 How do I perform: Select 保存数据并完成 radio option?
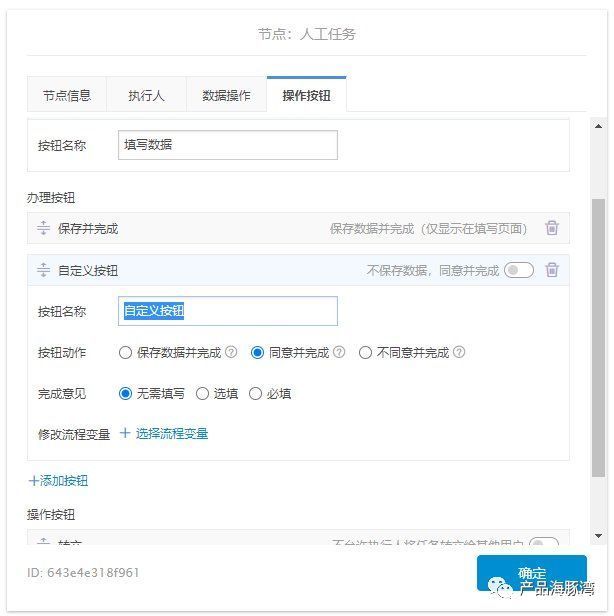click(x=125, y=352)
